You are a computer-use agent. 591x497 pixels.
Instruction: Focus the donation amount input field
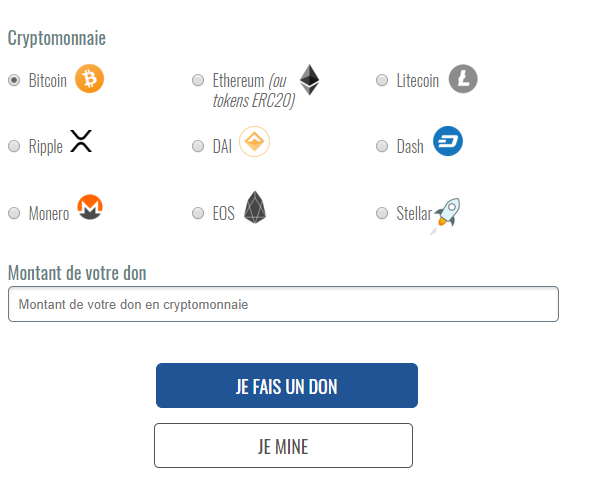tap(283, 304)
